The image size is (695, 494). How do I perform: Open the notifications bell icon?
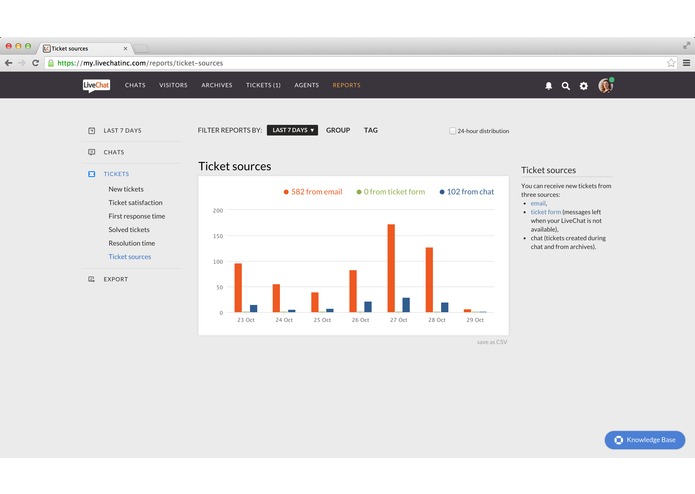(x=548, y=86)
